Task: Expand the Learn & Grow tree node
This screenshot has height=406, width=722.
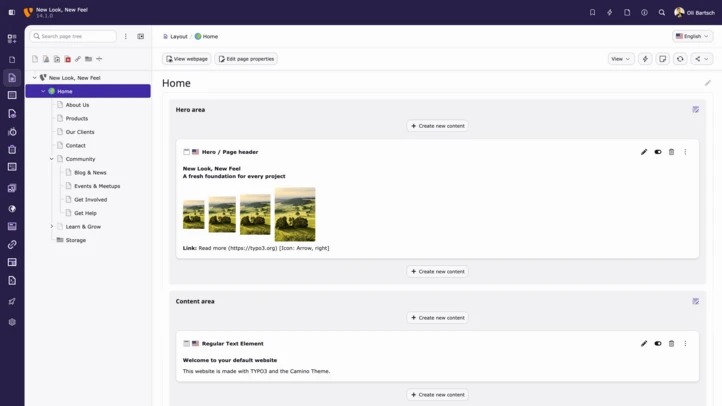Action: pyautogui.click(x=52, y=226)
